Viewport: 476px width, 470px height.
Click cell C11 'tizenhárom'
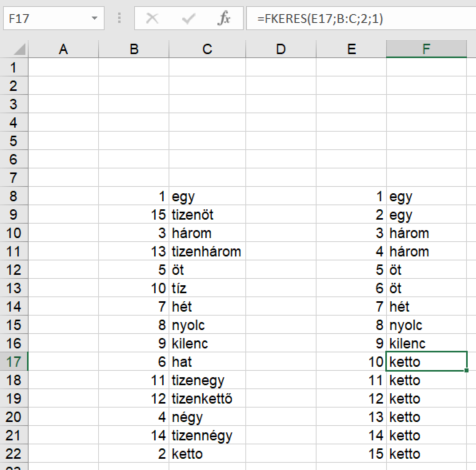tap(207, 251)
